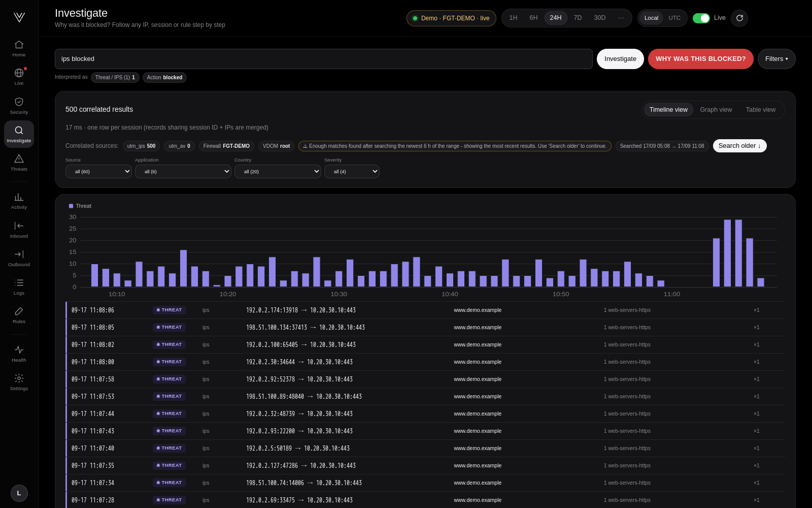The height and width of the screenshot is (508, 812).
Task: Click the Action blocked chip
Action: 164,77
